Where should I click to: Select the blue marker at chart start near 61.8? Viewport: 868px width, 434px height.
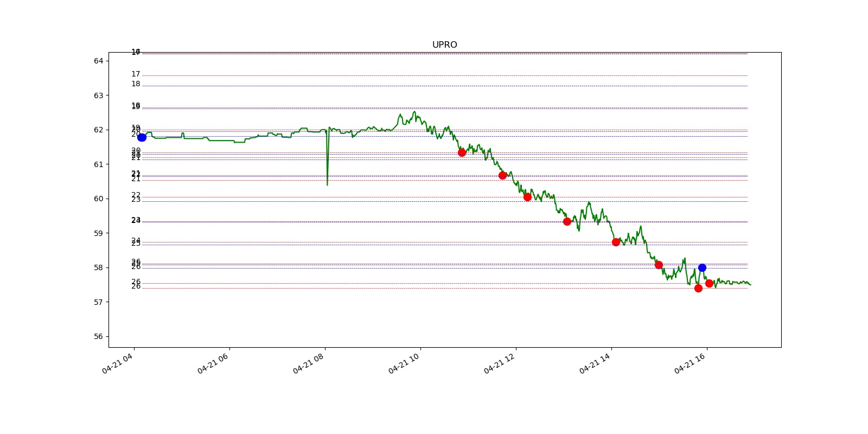(x=142, y=137)
